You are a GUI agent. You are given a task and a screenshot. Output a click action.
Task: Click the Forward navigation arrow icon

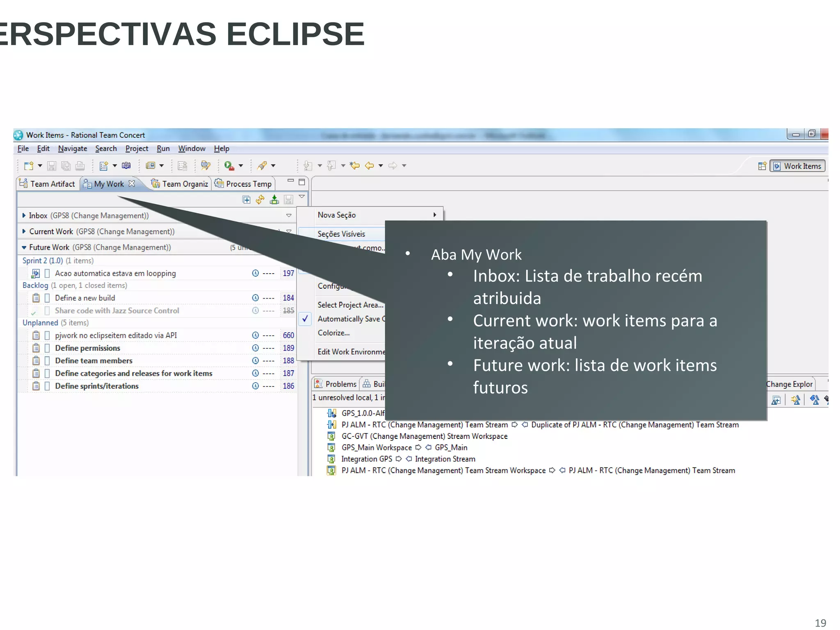click(393, 166)
